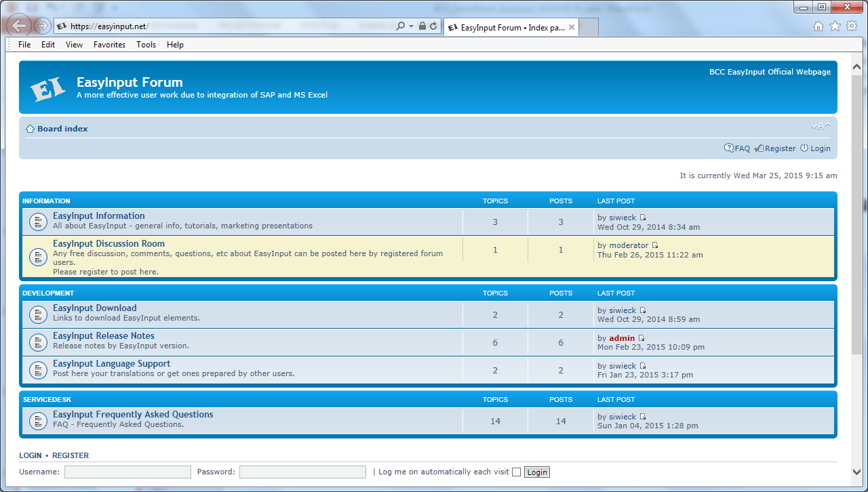The image size is (868, 492).
Task: Click forum icon beside Frequently Asked Questions
Action: (37, 420)
